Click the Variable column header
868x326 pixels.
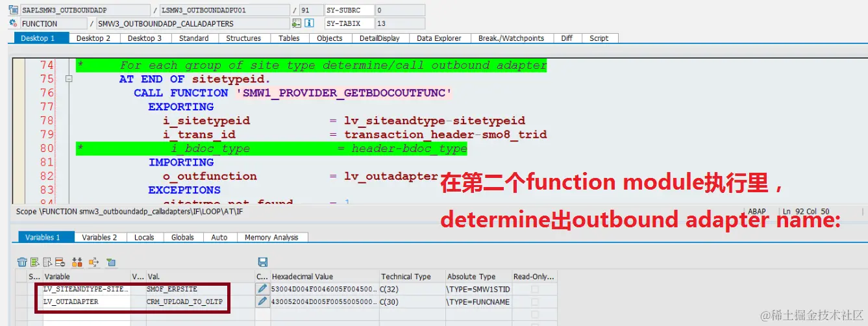click(x=86, y=277)
